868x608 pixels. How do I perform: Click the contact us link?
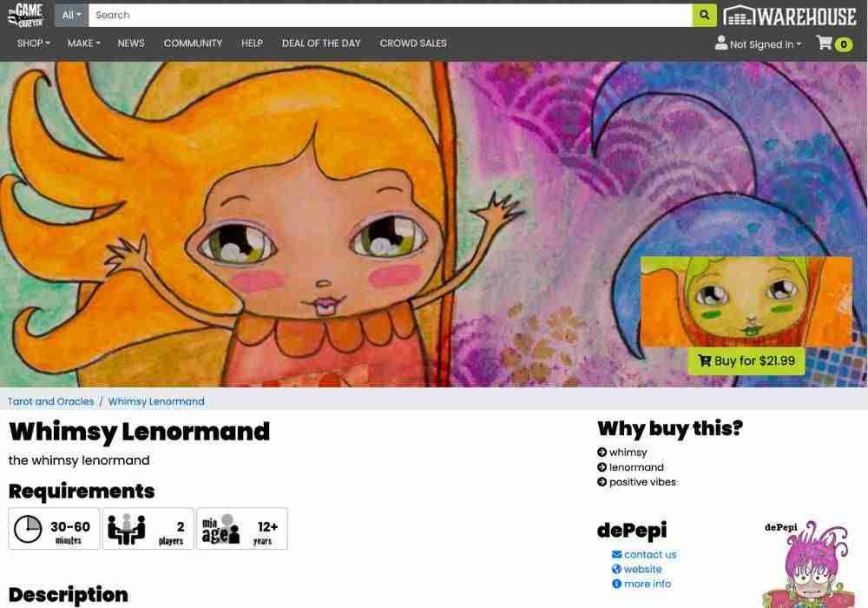click(644, 554)
